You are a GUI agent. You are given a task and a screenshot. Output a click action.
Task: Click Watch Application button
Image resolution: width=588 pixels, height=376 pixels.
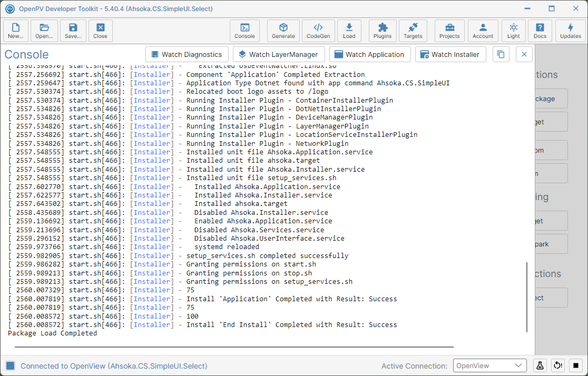370,54
